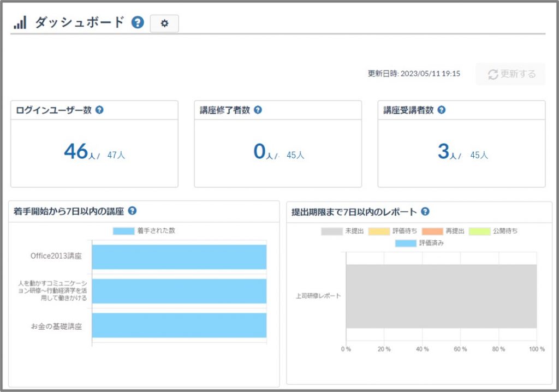Click the 3人 course attendee count
This screenshot has height=392, width=559.
point(443,152)
